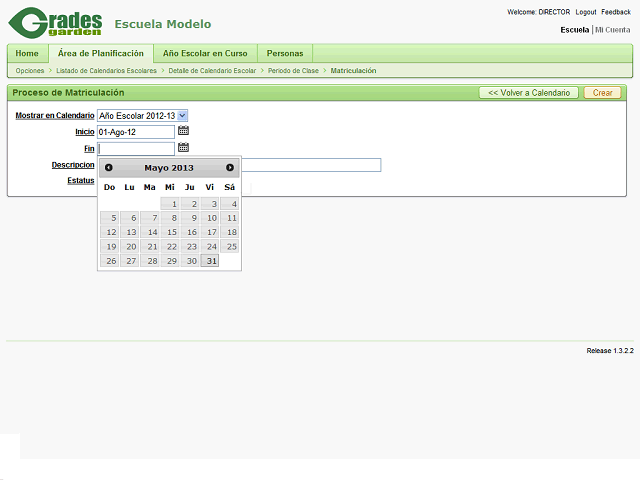The width and height of the screenshot is (640, 480).
Task: Pick day 31 in the Mayo calendar
Action: point(210,261)
